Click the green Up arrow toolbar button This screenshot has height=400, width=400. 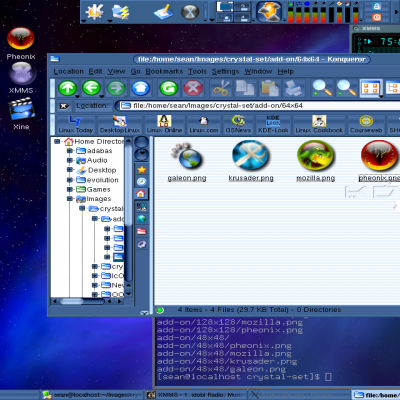(68, 88)
